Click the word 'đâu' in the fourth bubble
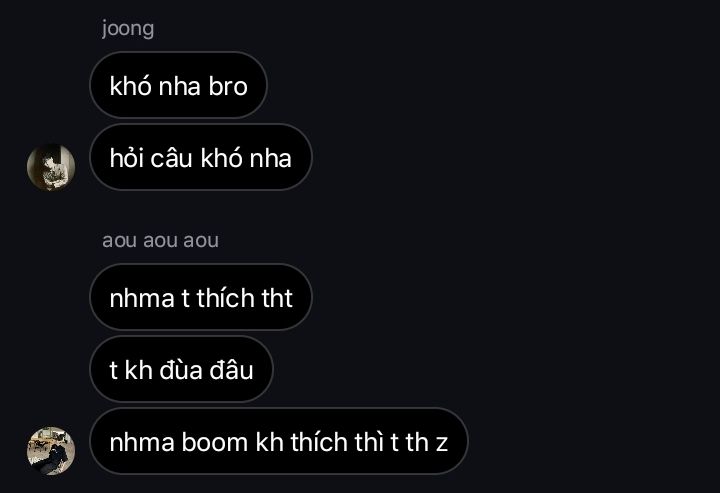Viewport: 720px width, 493px height. click(231, 370)
